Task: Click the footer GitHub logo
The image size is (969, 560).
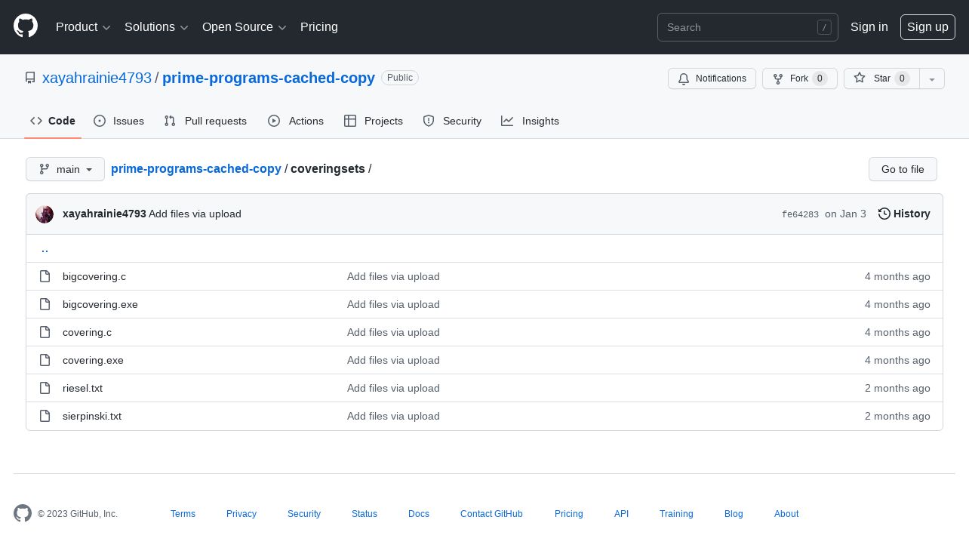Action: (x=23, y=513)
